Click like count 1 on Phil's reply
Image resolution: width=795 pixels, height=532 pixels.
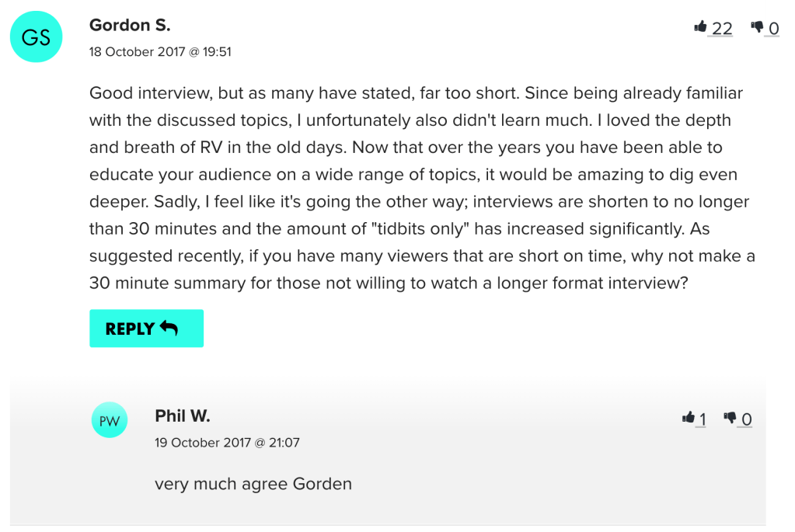click(703, 420)
